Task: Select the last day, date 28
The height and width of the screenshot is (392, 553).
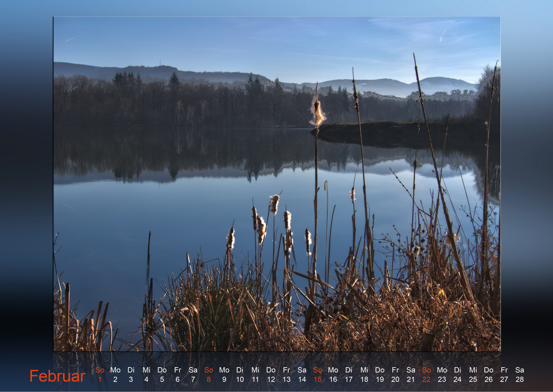Action: (519, 380)
